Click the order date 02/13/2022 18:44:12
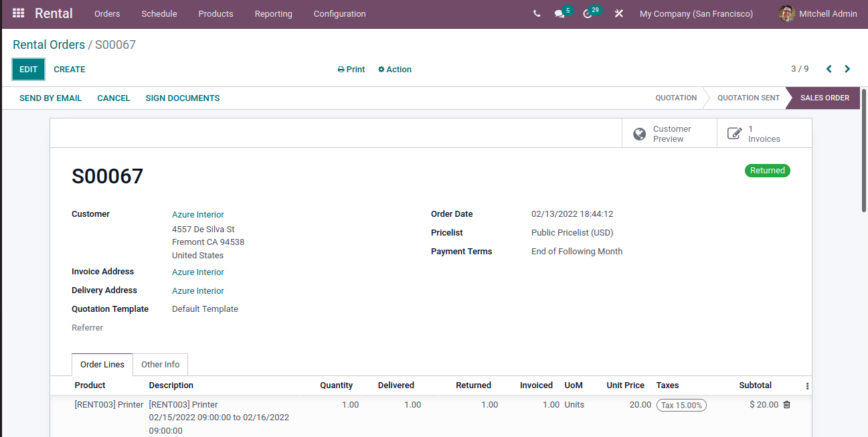The height and width of the screenshot is (437, 868). (572, 214)
